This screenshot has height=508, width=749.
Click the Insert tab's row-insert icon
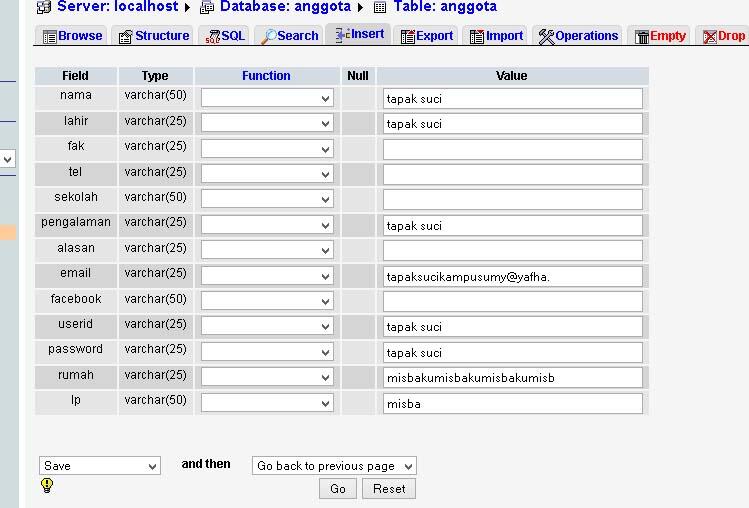[x=341, y=35]
